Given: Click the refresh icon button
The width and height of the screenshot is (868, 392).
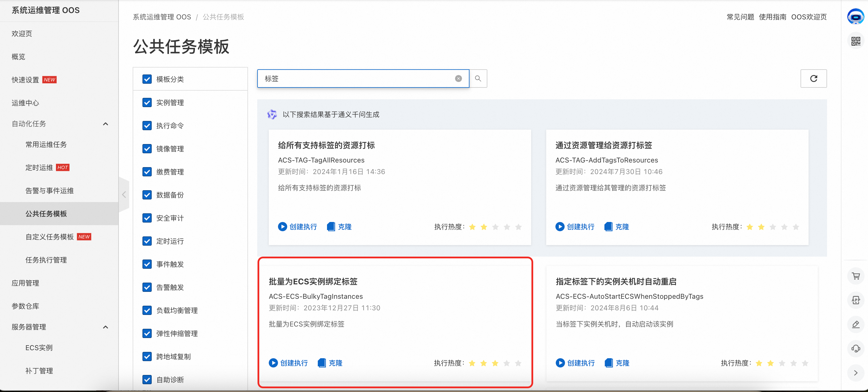Looking at the screenshot, I should click(813, 79).
